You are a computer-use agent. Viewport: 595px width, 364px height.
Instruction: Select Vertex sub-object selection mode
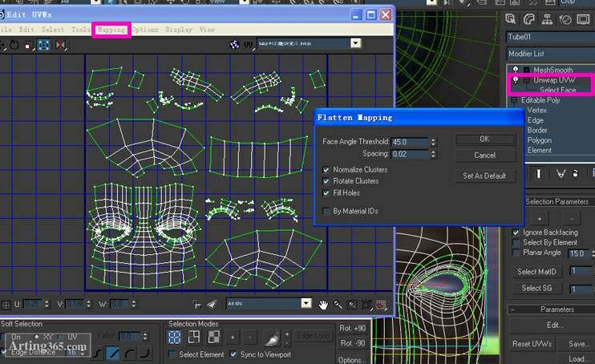pos(174,337)
